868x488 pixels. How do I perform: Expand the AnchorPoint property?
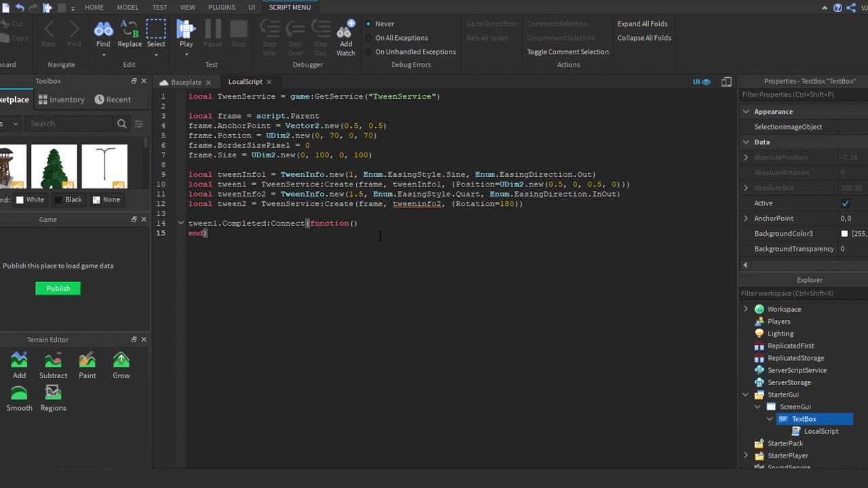[x=746, y=218]
